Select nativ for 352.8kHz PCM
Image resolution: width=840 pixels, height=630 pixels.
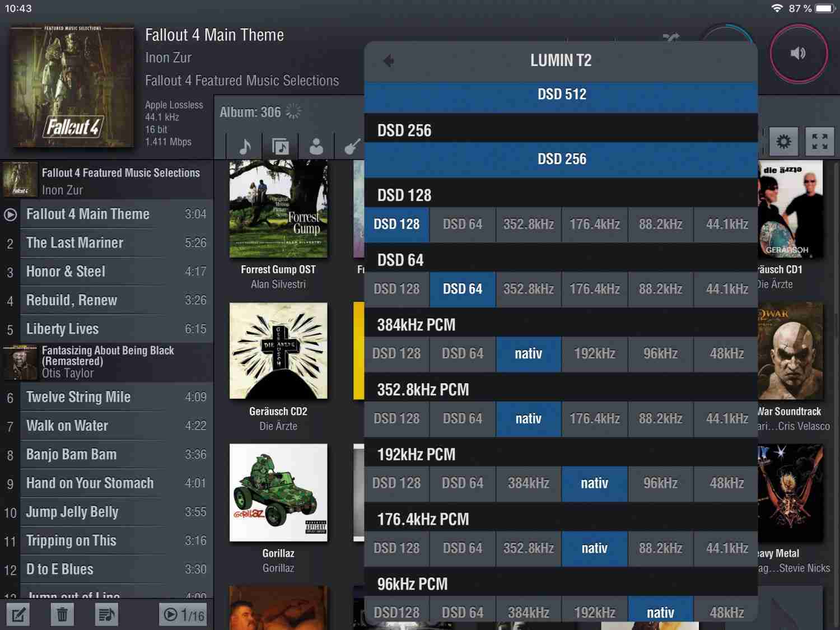[529, 419]
